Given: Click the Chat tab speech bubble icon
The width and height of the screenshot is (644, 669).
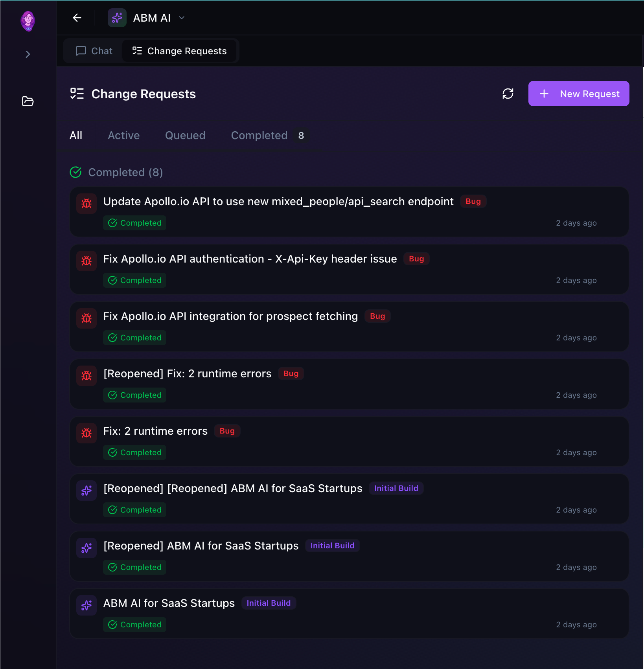Looking at the screenshot, I should point(81,51).
